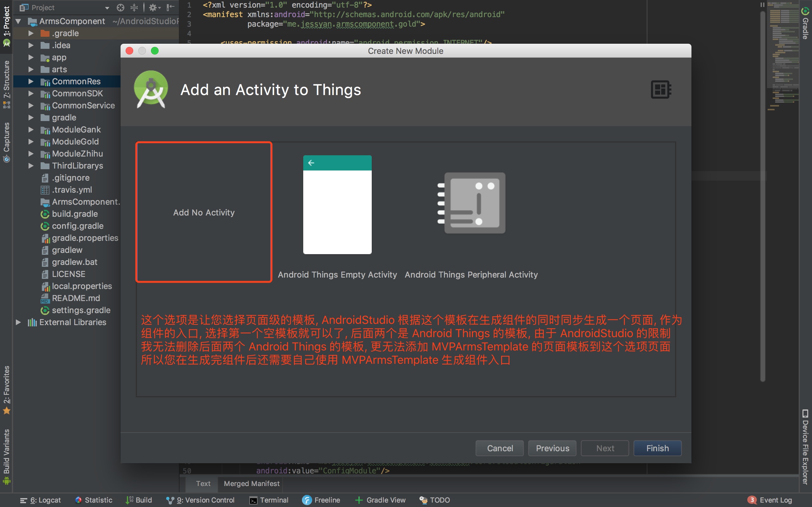
Task: Open build.gradle file in tree
Action: pos(75,214)
